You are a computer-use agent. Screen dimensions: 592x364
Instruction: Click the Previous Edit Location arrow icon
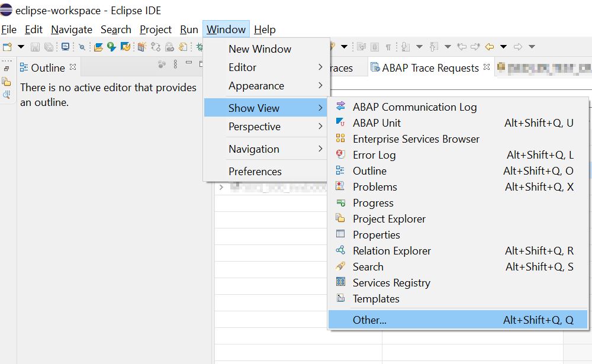coord(462,46)
